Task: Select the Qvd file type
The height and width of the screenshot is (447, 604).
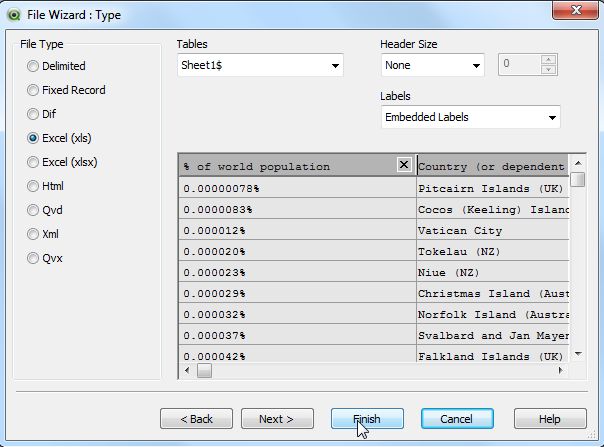Action: pyautogui.click(x=45, y=210)
